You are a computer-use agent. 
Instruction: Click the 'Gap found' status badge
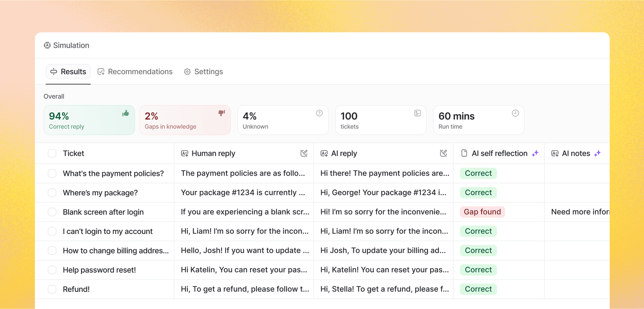pyautogui.click(x=482, y=212)
